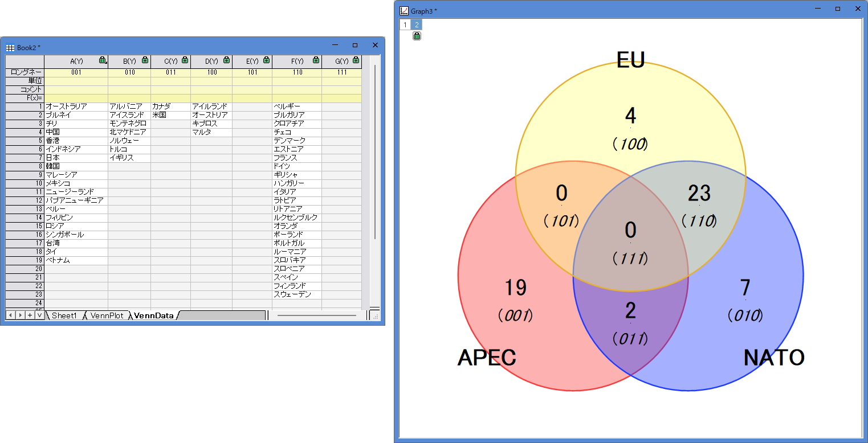
Task: Click the F(x)= row label
Action: [x=25, y=98]
